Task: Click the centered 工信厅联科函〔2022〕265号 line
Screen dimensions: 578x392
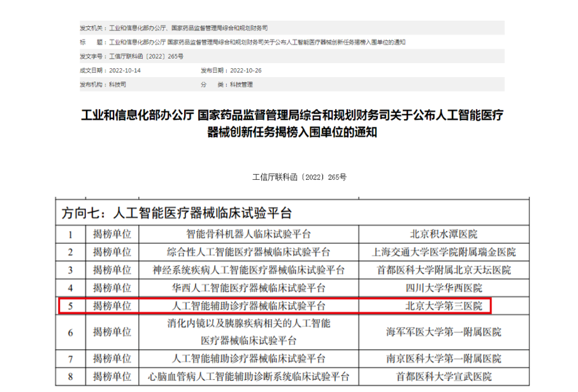Action: click(300, 177)
